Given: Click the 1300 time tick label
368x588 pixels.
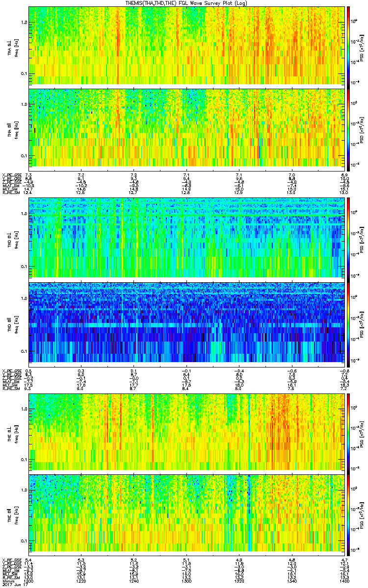Looking at the screenshot, I should 186,582.
